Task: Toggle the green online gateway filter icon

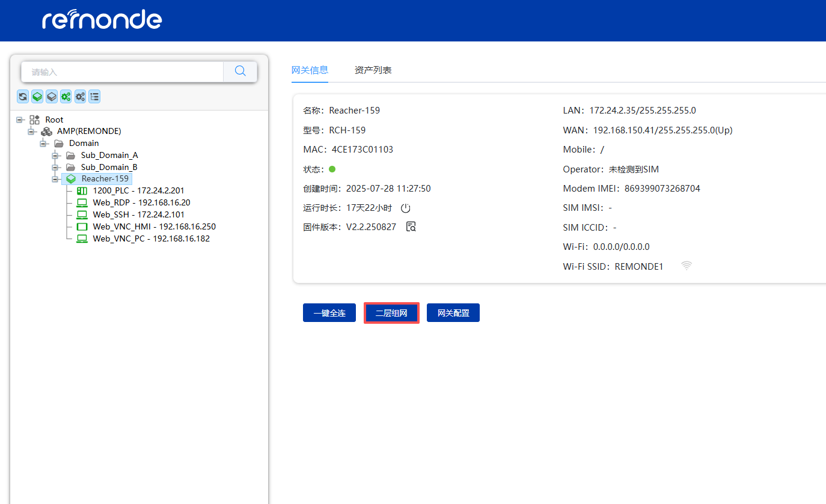Action: click(x=37, y=96)
